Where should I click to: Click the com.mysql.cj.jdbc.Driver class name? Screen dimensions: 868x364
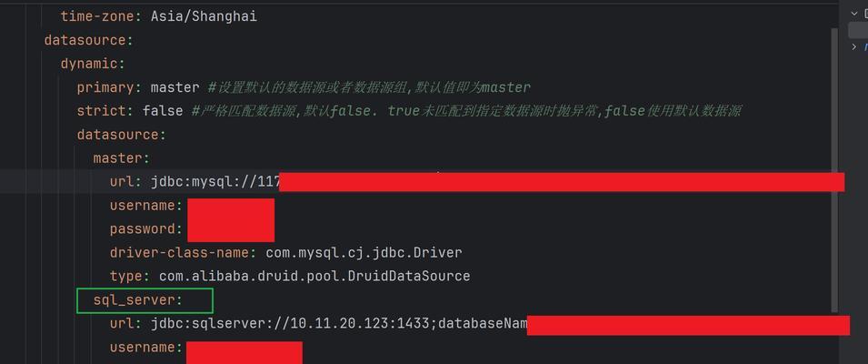tap(364, 253)
